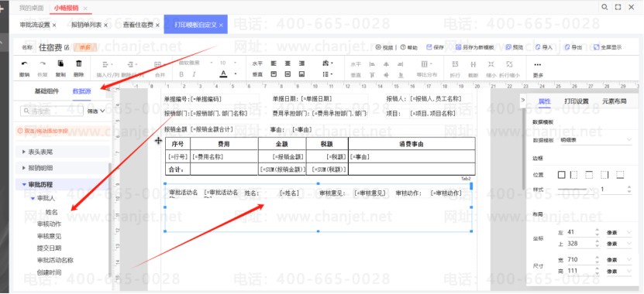Screen dimensions: 644x294
Task: Click the undo (撤销) arrow icon
Action: (x=25, y=64)
